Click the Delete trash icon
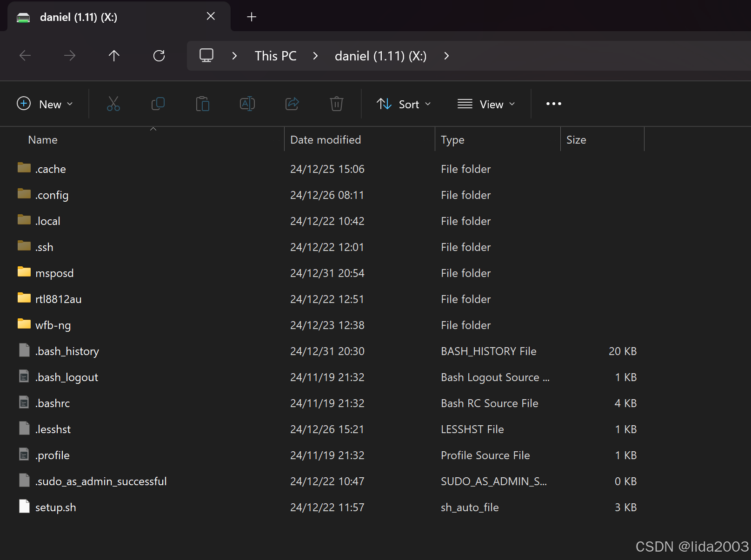 click(x=337, y=104)
